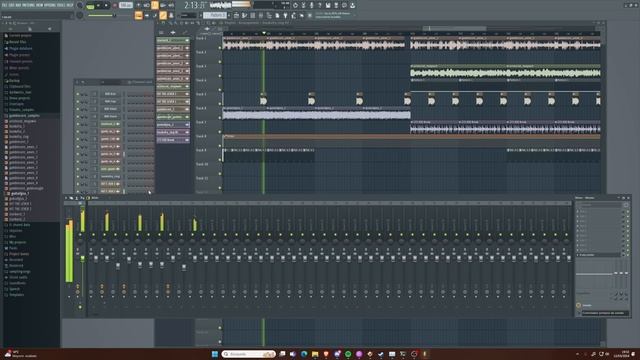The width and height of the screenshot is (640, 360).
Task: Select guitarlpia_1 in the browser list
Action: pos(20,193)
